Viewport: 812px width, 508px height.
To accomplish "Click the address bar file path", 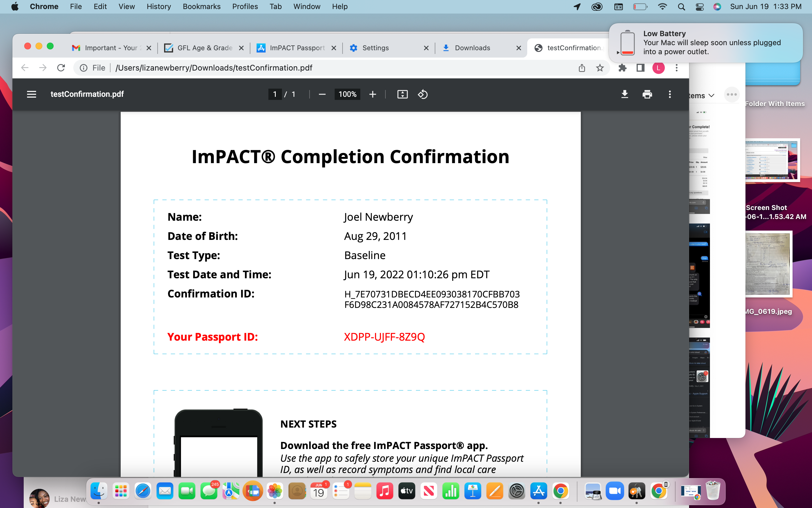I will pos(214,68).
